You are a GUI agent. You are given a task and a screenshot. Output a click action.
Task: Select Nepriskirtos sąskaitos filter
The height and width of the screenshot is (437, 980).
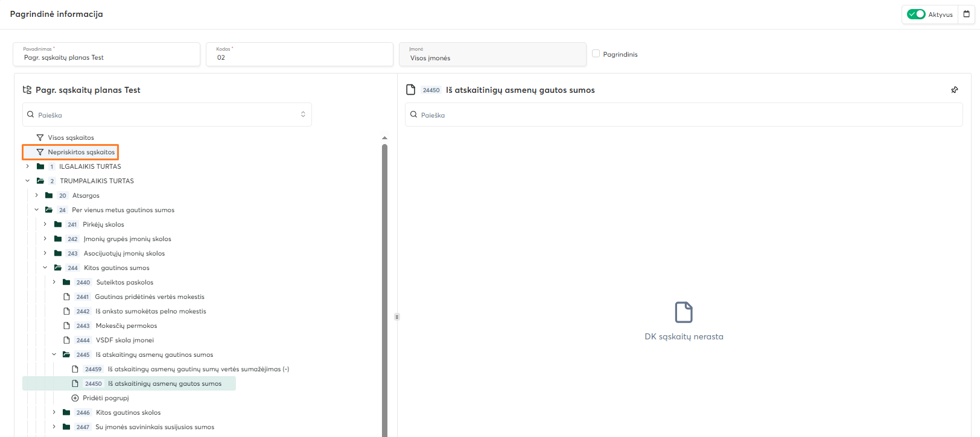(81, 152)
